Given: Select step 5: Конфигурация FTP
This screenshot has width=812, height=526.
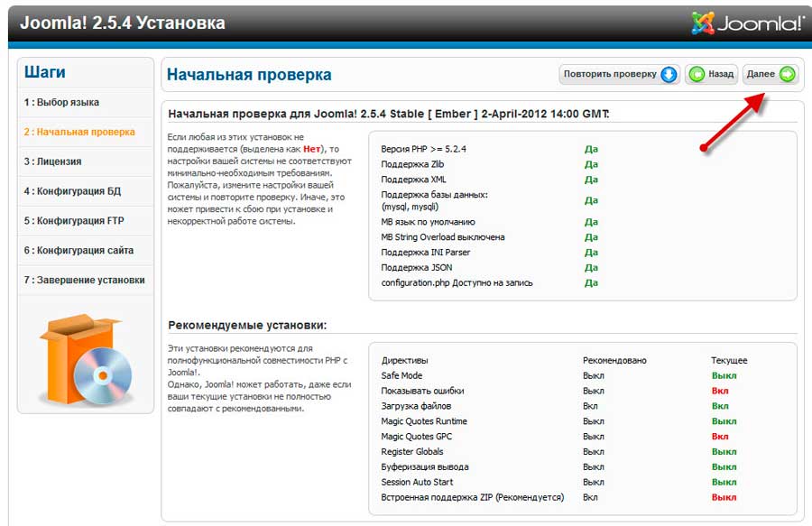Looking at the screenshot, I should (x=74, y=220).
